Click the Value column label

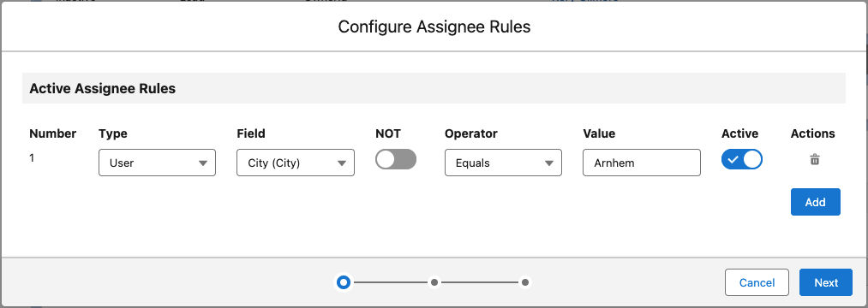point(599,133)
